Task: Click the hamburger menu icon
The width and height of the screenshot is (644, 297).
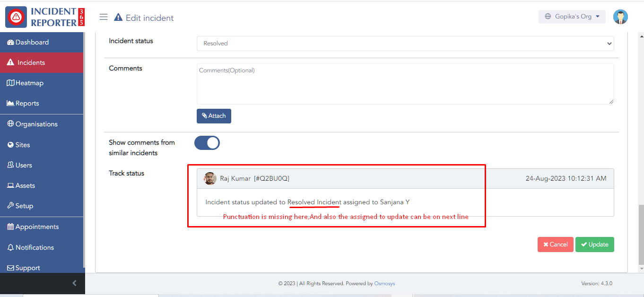Action: [104, 17]
